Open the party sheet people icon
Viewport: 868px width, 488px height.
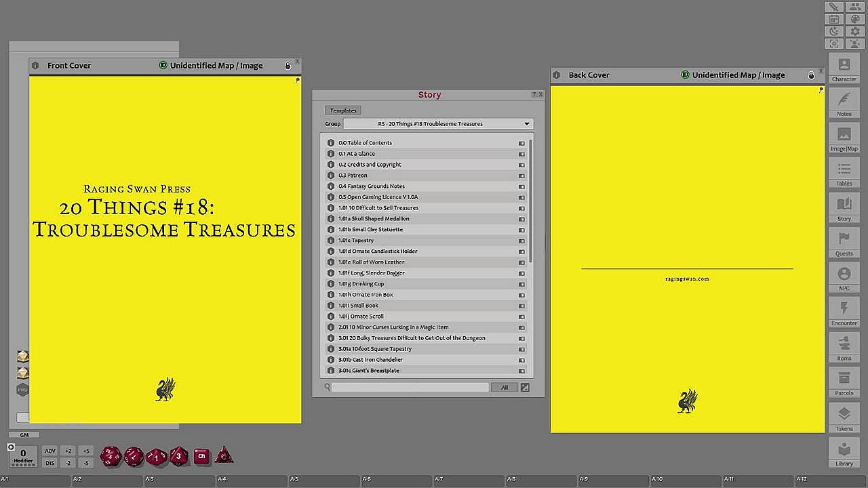click(854, 7)
